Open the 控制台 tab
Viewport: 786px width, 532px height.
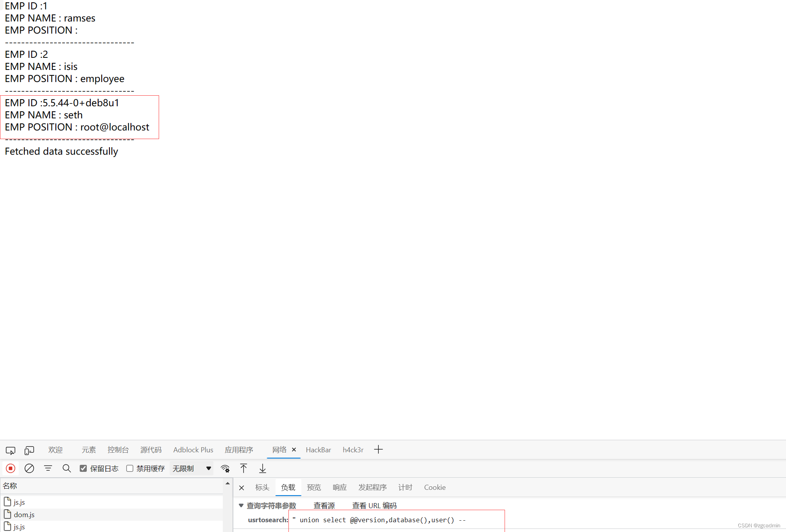(x=118, y=450)
